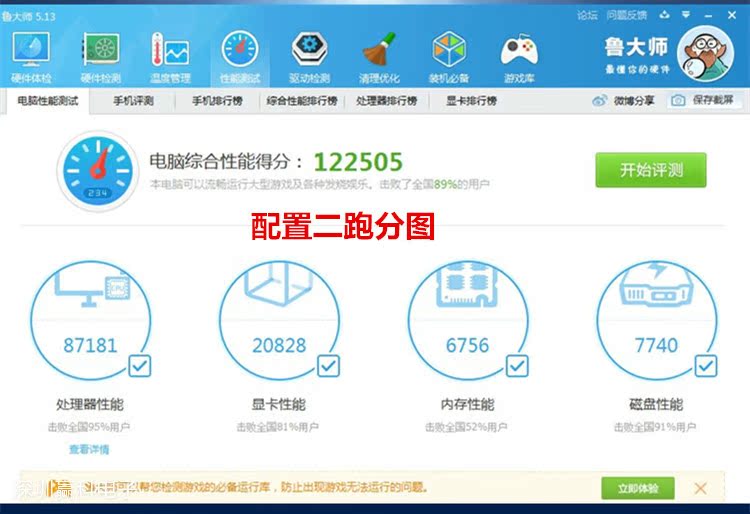Screen dimensions: 750x514
Task: Click the graphics card performance circle icon
Action: tap(279, 320)
